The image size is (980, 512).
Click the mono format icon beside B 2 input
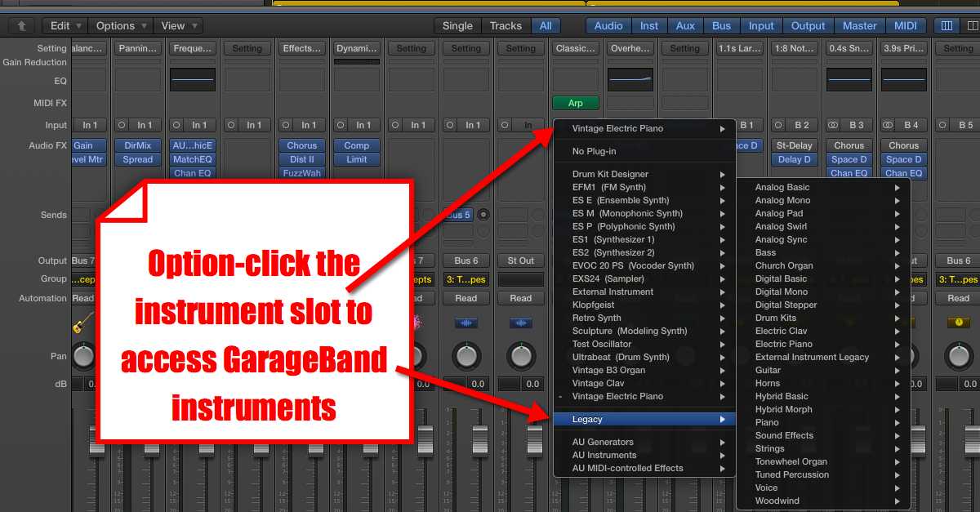tap(778, 125)
